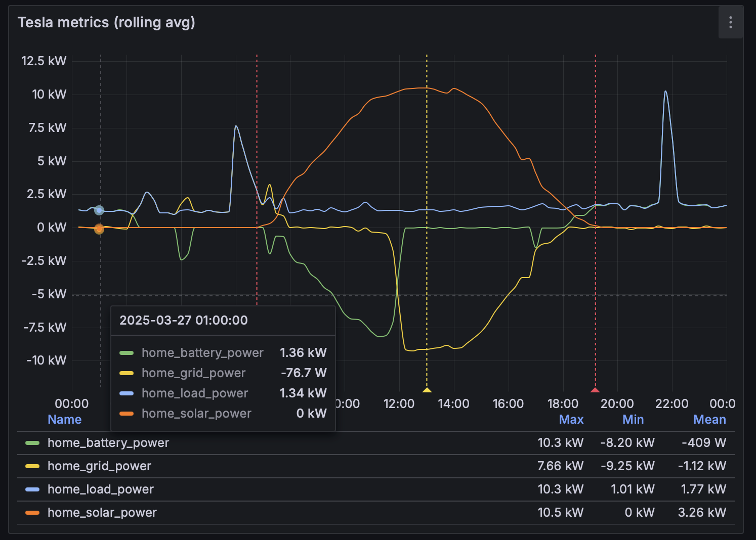This screenshot has height=540, width=756.
Task: Click the 20:00 x-axis time label
Action: [x=617, y=404]
